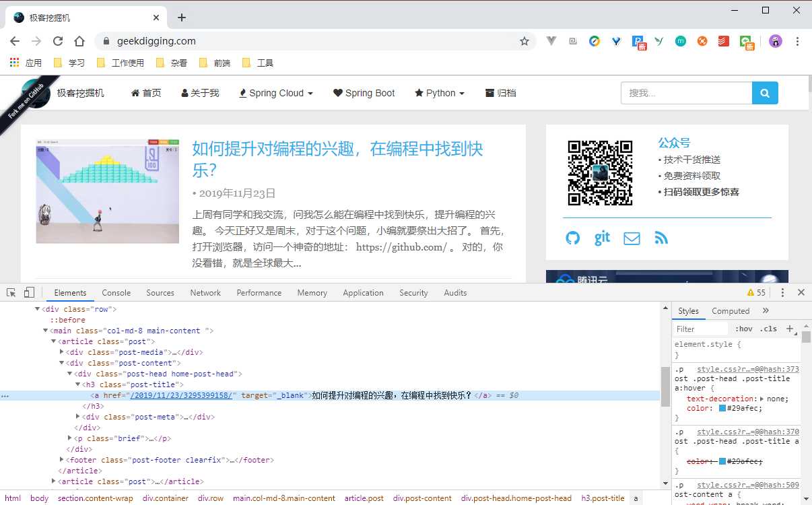The image size is (812, 505).
Task: Show more Styles panes chevron
Action: pos(766,310)
